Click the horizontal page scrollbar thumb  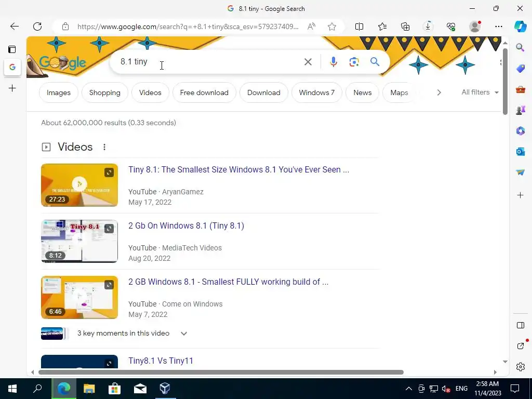[221, 372]
